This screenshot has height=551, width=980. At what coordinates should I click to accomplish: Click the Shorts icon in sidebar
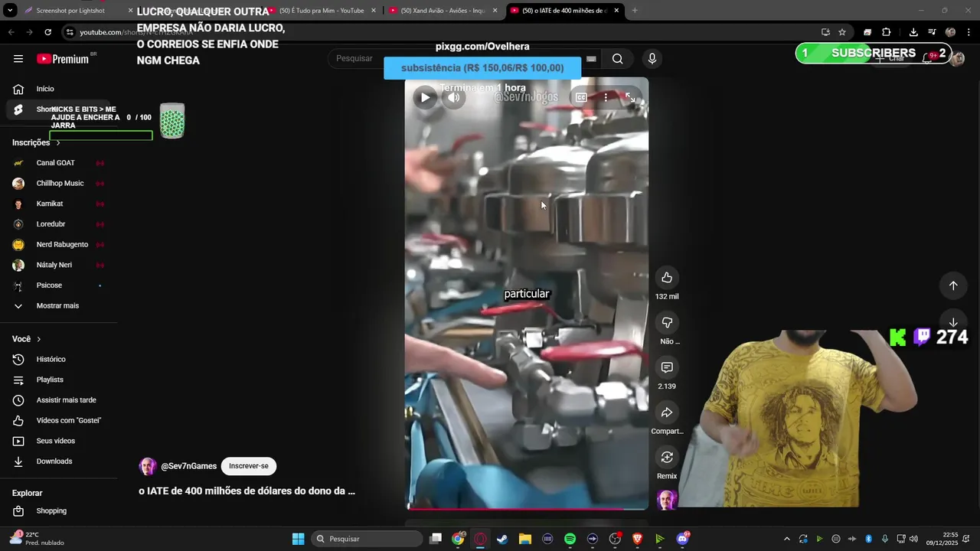point(18,109)
